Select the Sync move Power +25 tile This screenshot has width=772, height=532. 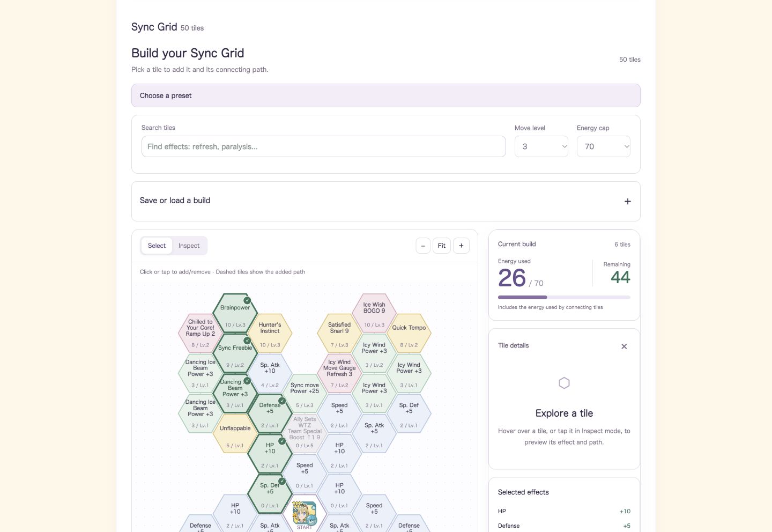tap(305, 394)
